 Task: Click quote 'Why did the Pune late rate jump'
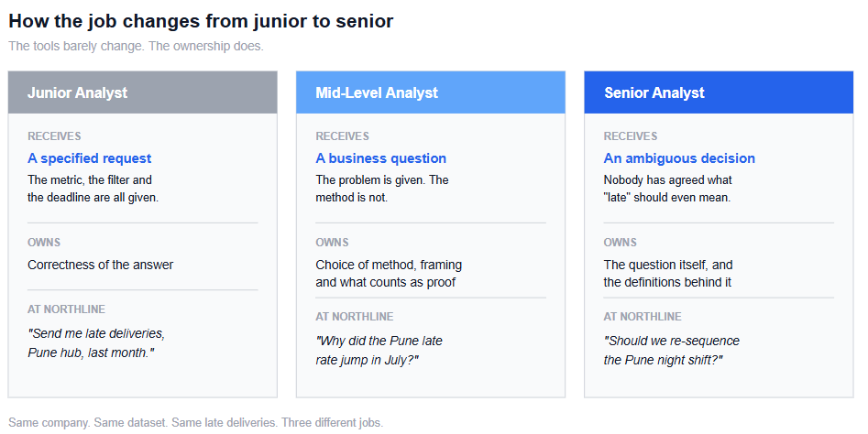[x=379, y=350]
